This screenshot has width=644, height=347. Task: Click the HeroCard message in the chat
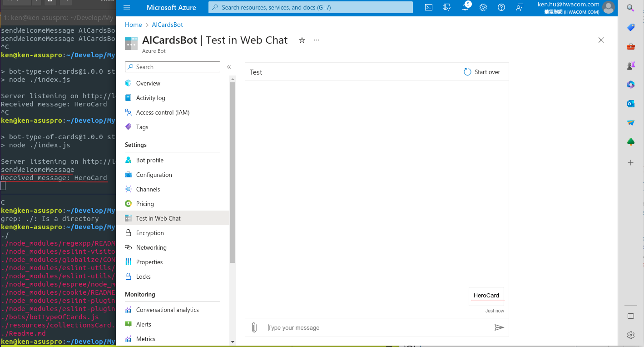coord(486,295)
